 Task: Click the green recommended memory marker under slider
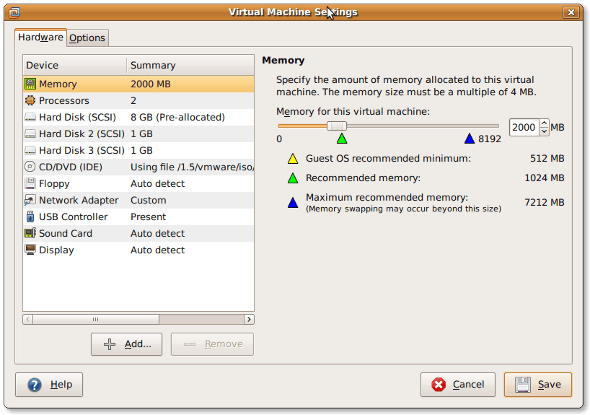(x=342, y=138)
